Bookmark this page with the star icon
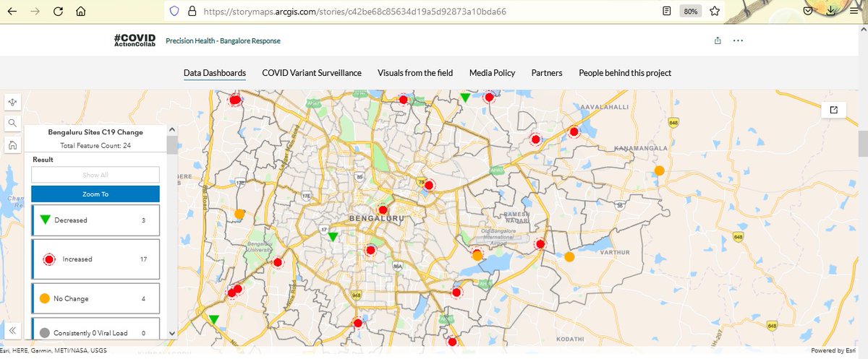This screenshot has width=868, height=359. 714,12
